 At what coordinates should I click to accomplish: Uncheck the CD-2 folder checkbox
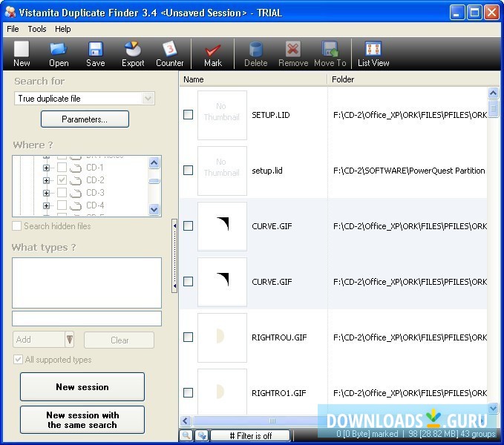click(x=62, y=179)
